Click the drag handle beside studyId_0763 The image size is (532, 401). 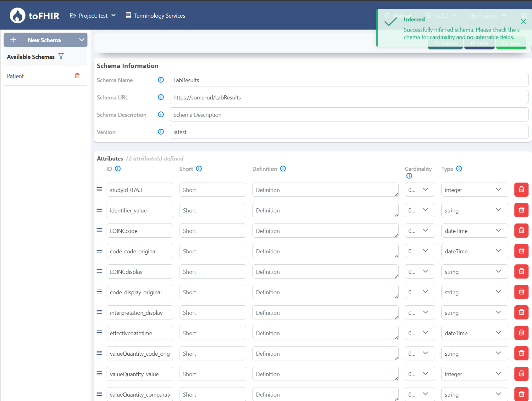click(99, 189)
